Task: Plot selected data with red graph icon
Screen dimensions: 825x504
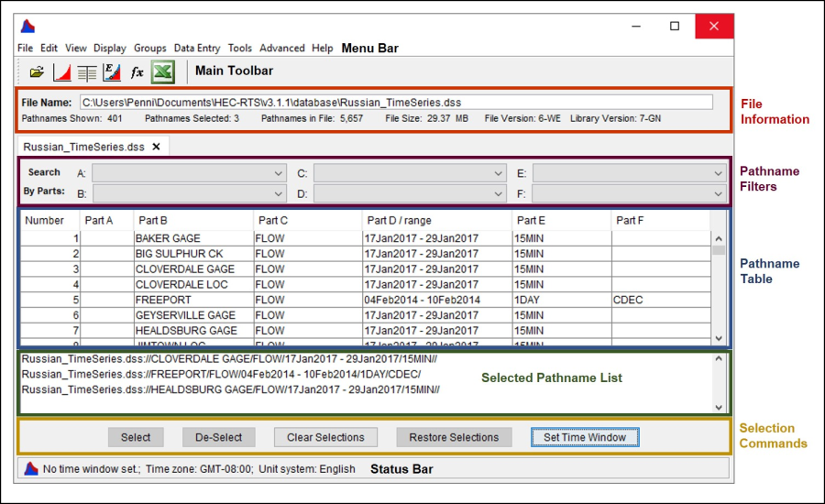Action: coord(62,72)
